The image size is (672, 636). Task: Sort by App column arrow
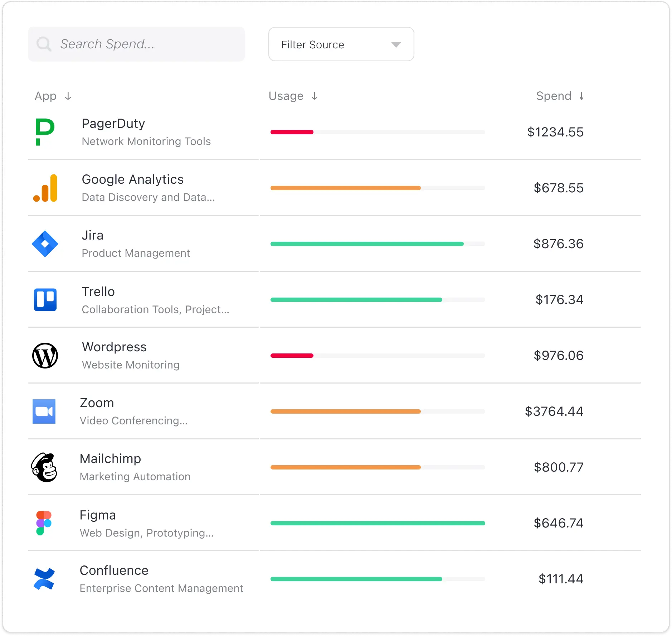[x=68, y=96]
